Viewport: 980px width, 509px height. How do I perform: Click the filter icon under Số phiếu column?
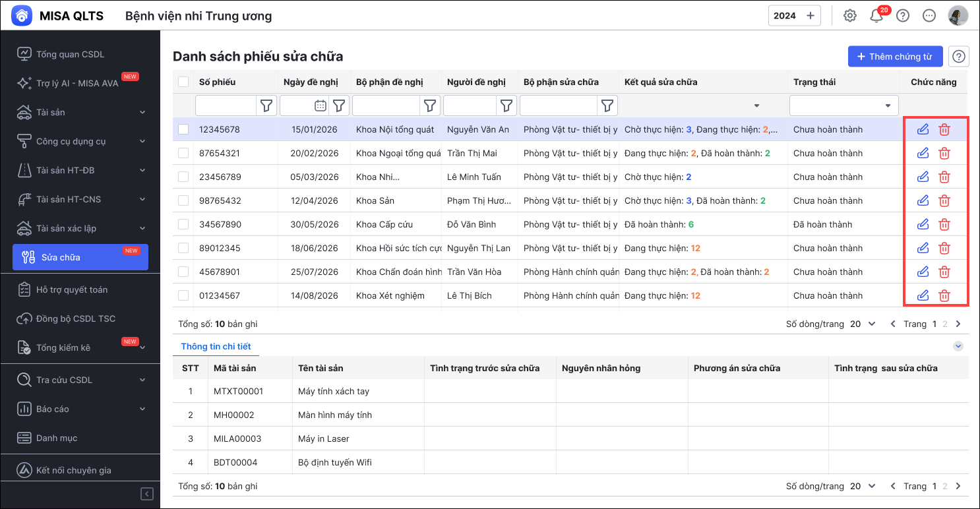click(266, 105)
